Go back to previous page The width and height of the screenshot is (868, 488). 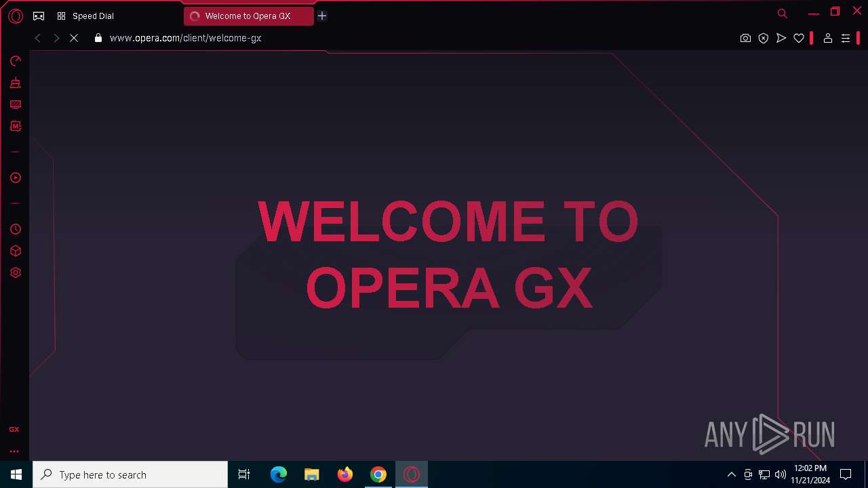(38, 39)
